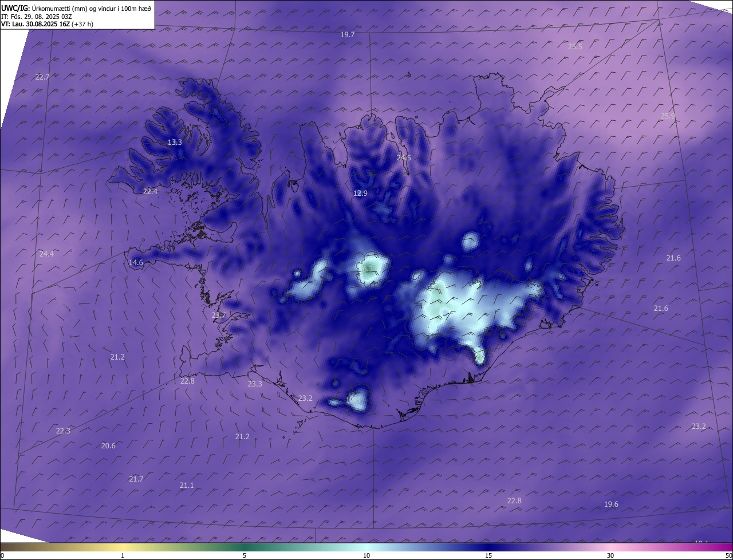Viewport: 733px width, 560px height.
Task: Select the 23.7 map value
Action: click(219, 316)
